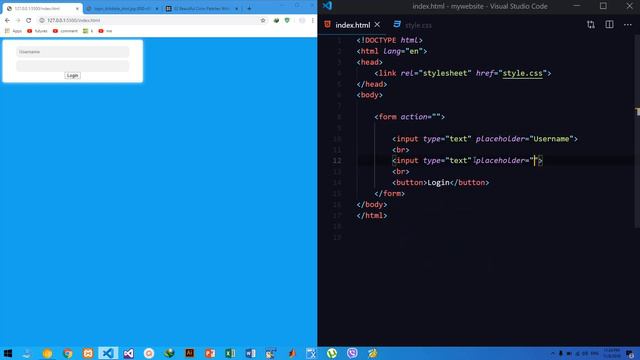Click the <!DOCTYPE html> line
Screen dimensions: 640x360
389,40
